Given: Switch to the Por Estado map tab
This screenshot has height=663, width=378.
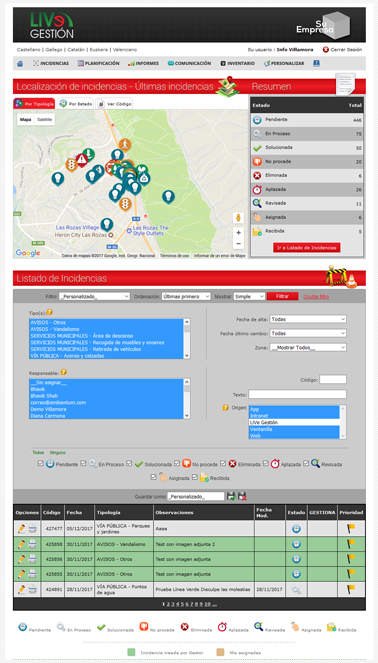Looking at the screenshot, I should (x=76, y=104).
